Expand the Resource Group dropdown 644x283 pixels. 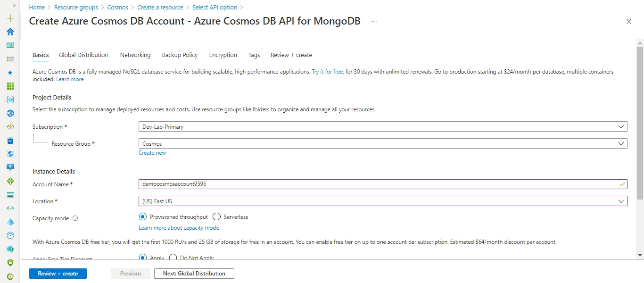pos(382,143)
